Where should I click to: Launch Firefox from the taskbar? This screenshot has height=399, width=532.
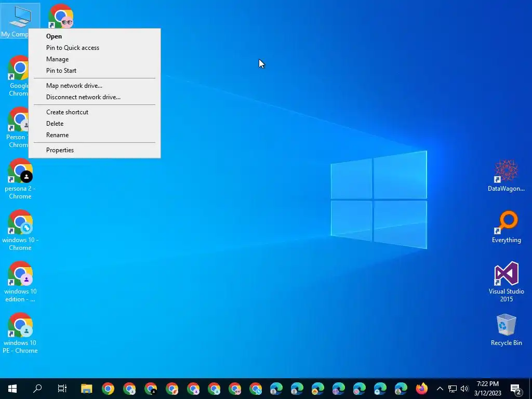pos(422,389)
